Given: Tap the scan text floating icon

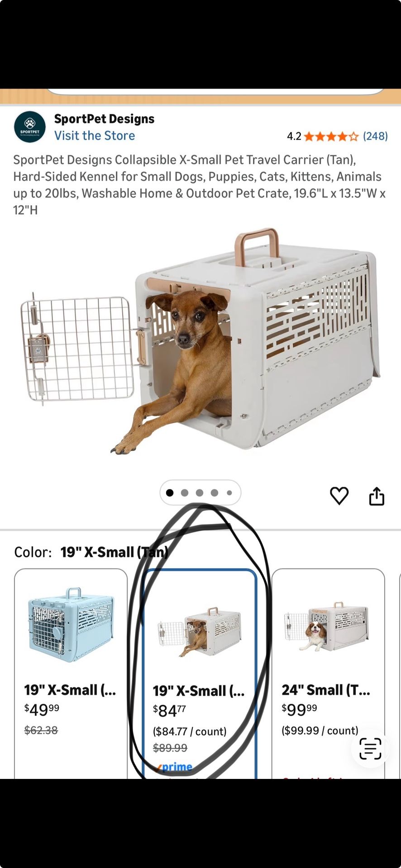Looking at the screenshot, I should click(370, 748).
